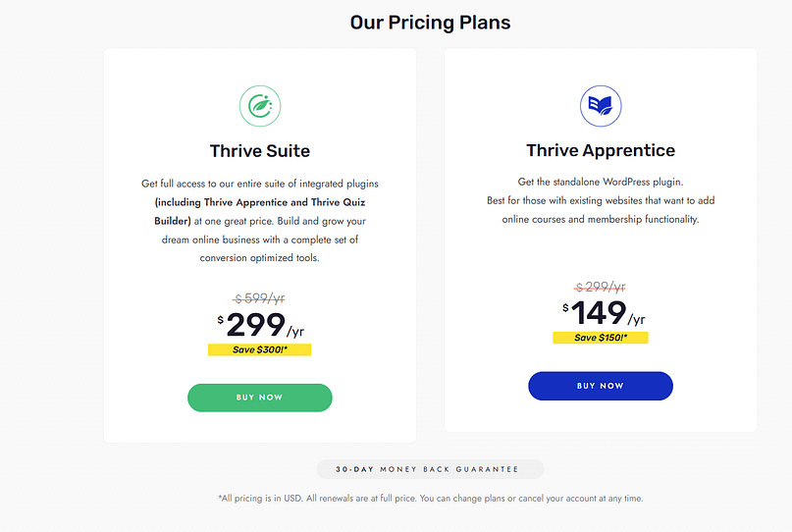Click the green Thrive Suite leaf icon

coord(260,106)
